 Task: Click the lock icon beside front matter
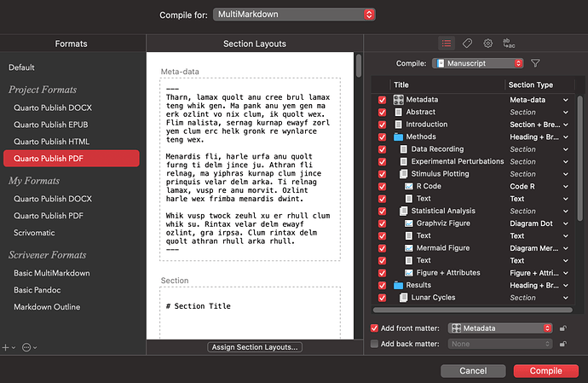[x=562, y=328]
